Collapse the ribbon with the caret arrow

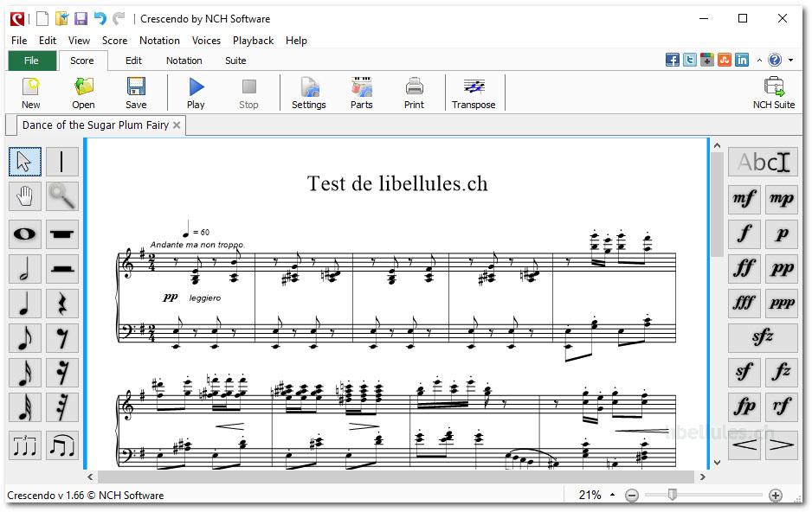click(x=759, y=60)
